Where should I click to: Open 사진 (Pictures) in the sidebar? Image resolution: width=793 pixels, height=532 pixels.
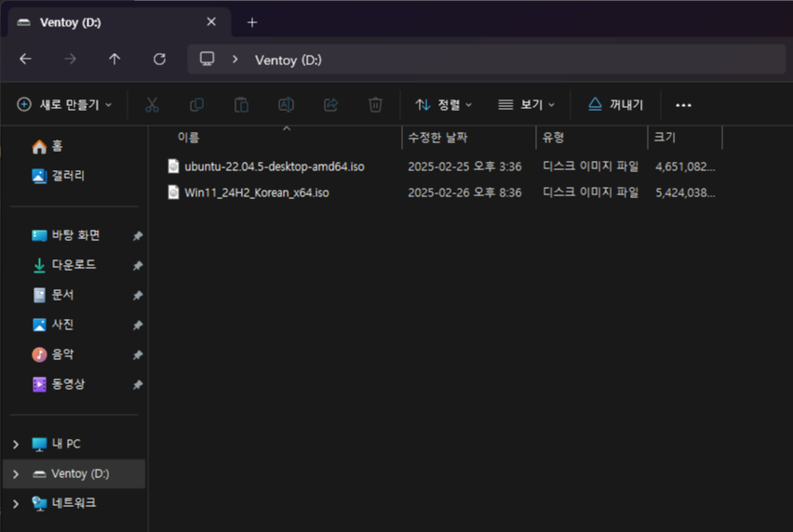[x=53, y=325]
